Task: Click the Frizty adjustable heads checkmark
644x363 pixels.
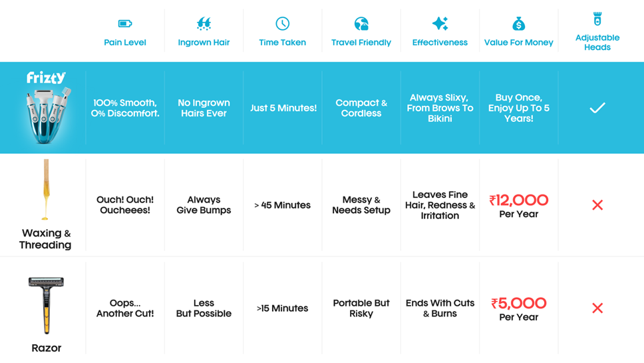Action: [597, 108]
